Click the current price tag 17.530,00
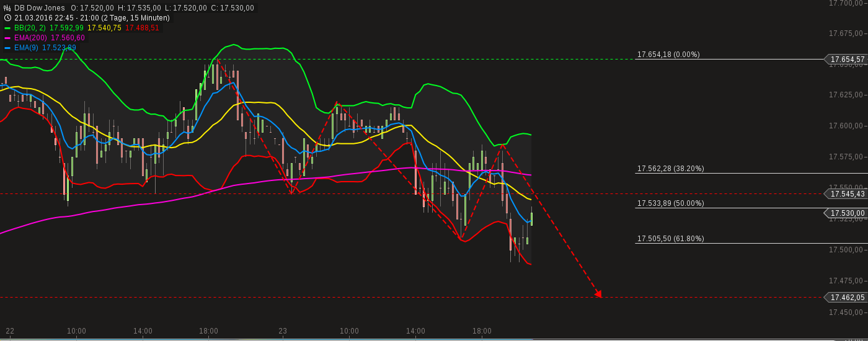This screenshot has height=341, width=868. point(846,213)
